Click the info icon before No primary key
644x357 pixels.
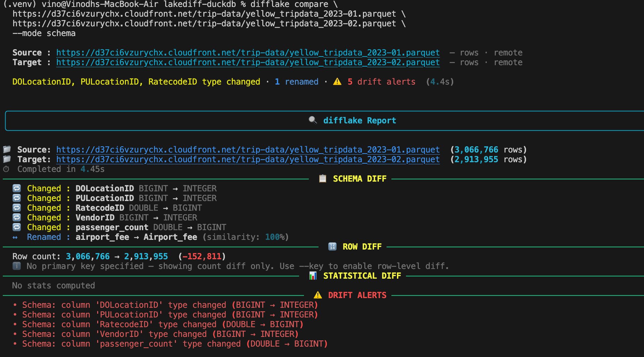[17, 266]
